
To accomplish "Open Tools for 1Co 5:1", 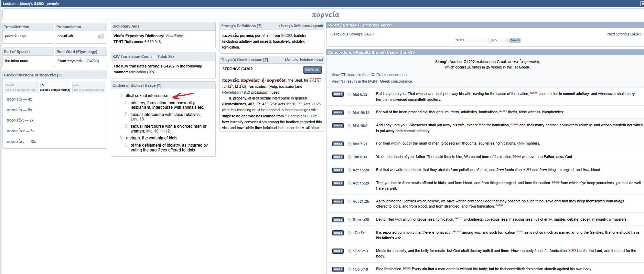I will [338, 232].
